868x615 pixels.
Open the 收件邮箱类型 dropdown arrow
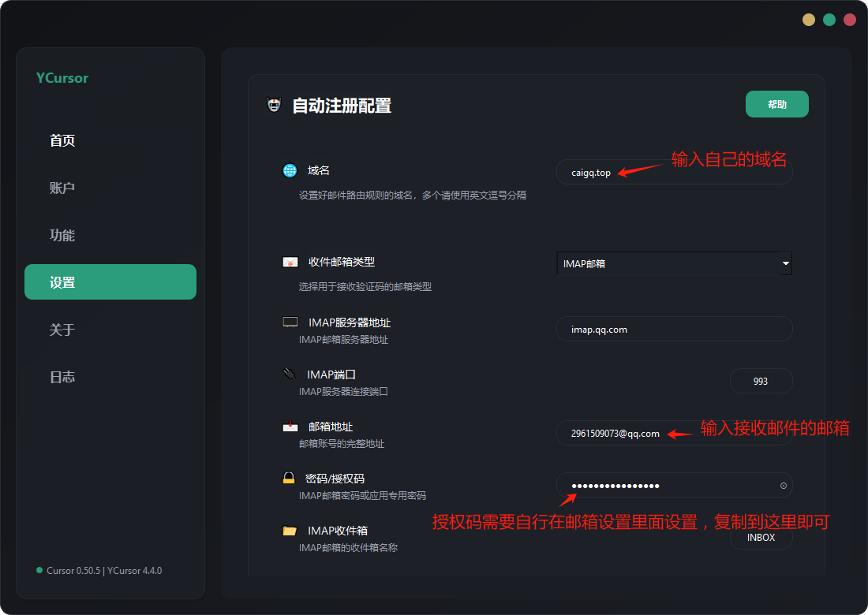[785, 263]
